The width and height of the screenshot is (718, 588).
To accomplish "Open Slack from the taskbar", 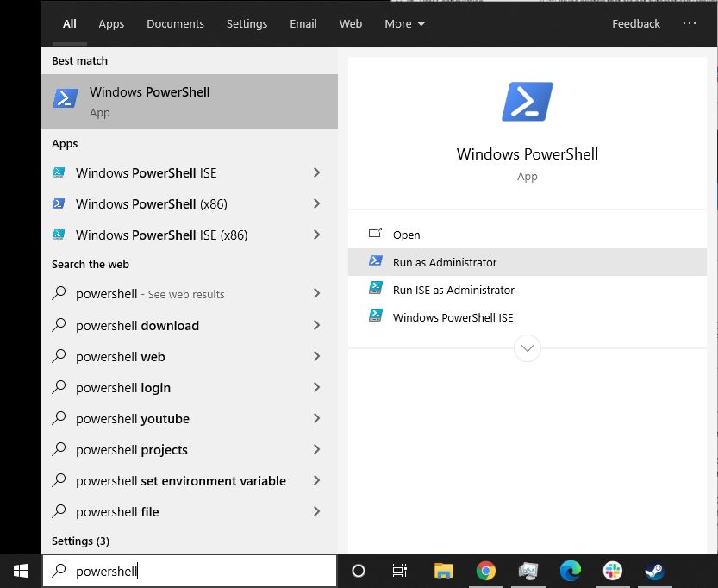I will [612, 571].
